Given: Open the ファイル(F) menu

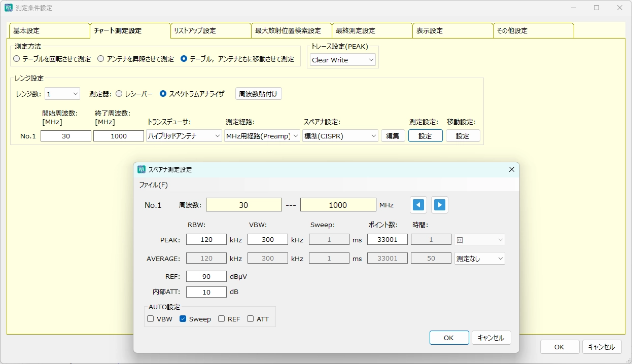Looking at the screenshot, I should click(x=153, y=185).
